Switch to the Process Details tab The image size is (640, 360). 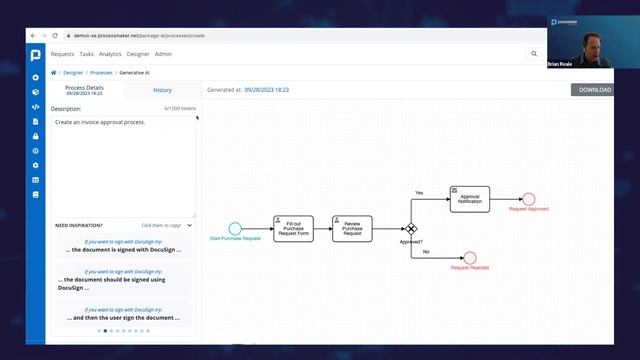click(x=84, y=90)
